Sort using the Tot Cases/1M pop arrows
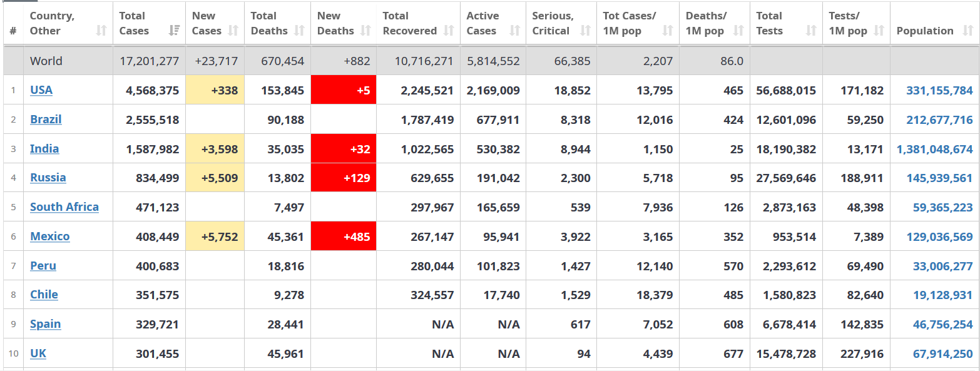 click(668, 31)
